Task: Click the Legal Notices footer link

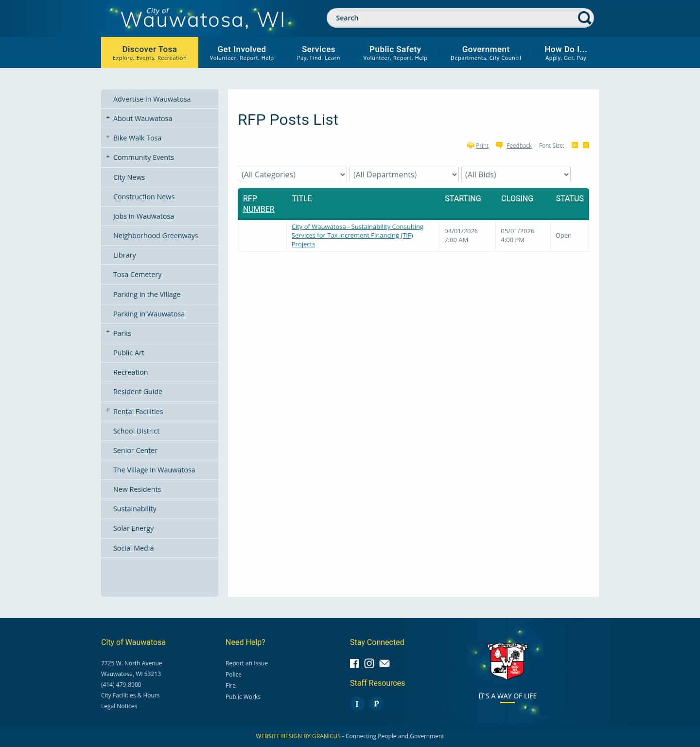Action: tap(119, 706)
